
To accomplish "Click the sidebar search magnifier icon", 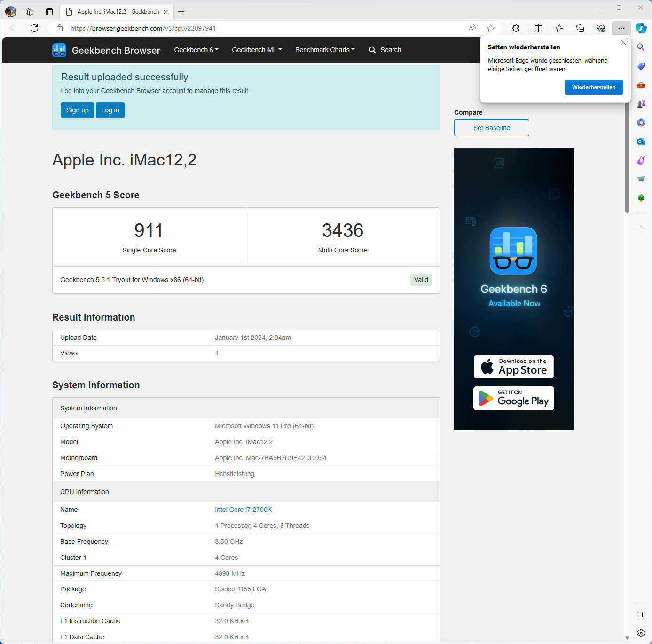I will (x=641, y=47).
